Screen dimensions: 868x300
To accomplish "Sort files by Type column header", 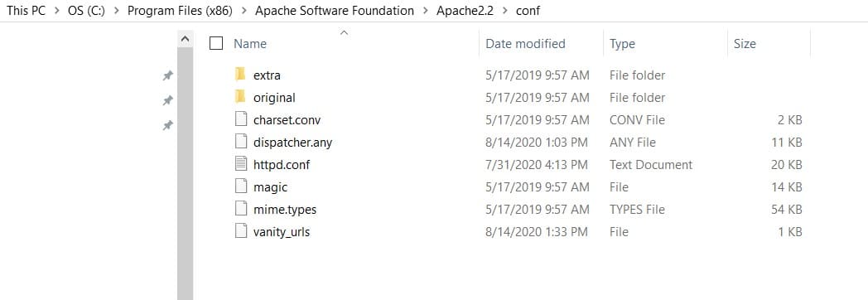I will (622, 44).
